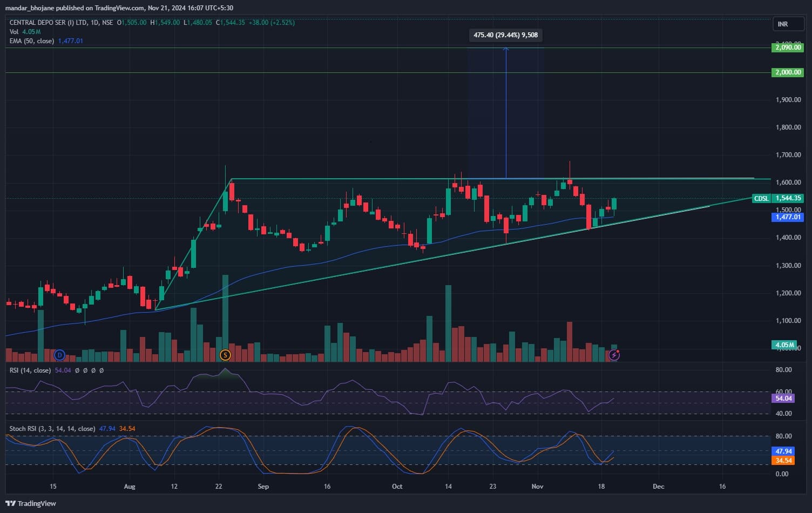
Task: Click the purple lightning earnings event icon
Action: (x=614, y=355)
